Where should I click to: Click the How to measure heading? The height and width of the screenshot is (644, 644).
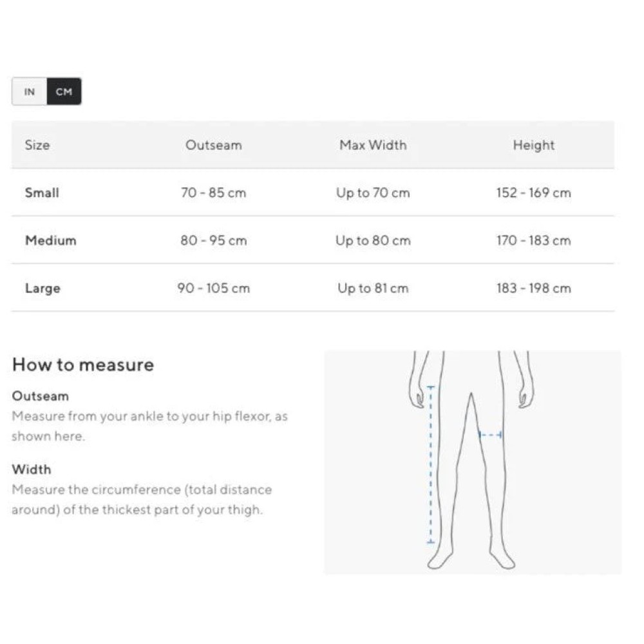tap(83, 365)
